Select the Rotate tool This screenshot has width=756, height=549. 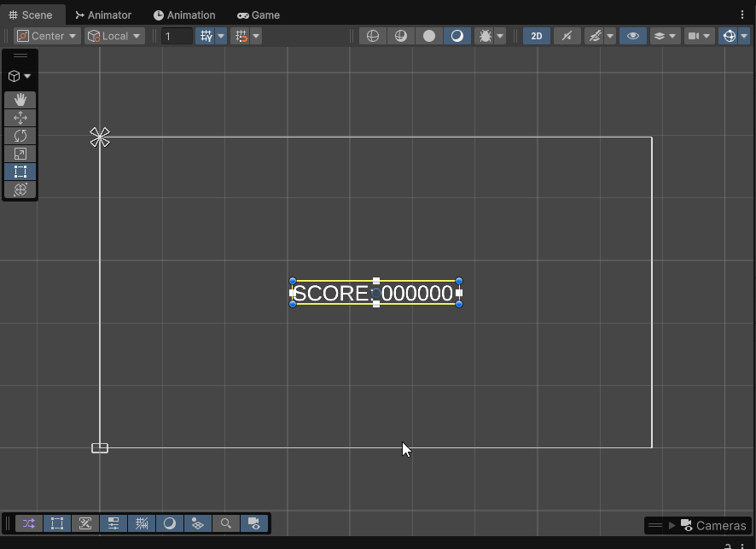[x=20, y=136]
